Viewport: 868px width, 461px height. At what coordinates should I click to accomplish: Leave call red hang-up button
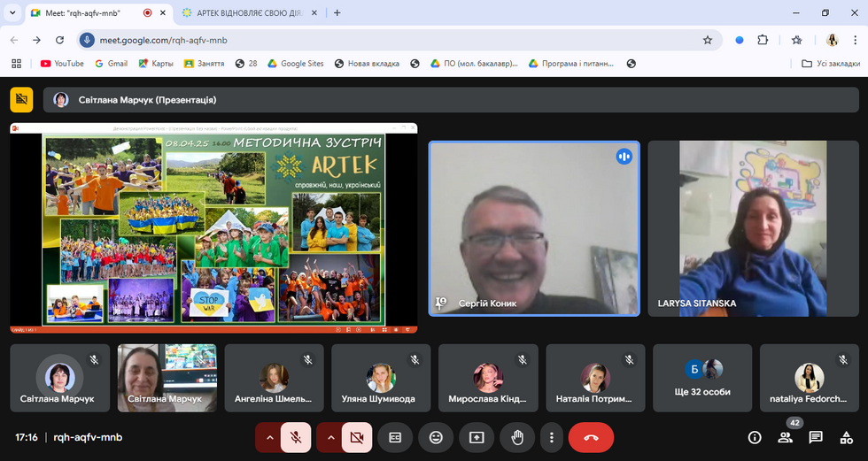point(592,438)
